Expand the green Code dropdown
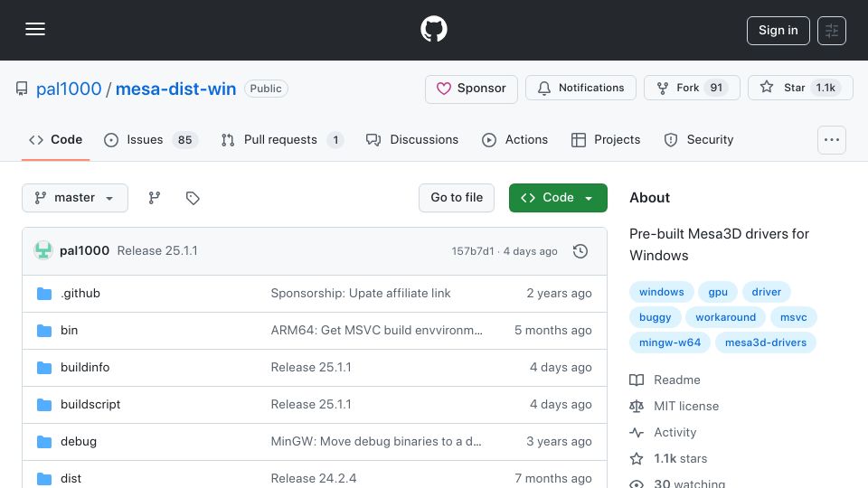Image resolution: width=868 pixels, height=488 pixels. point(558,198)
